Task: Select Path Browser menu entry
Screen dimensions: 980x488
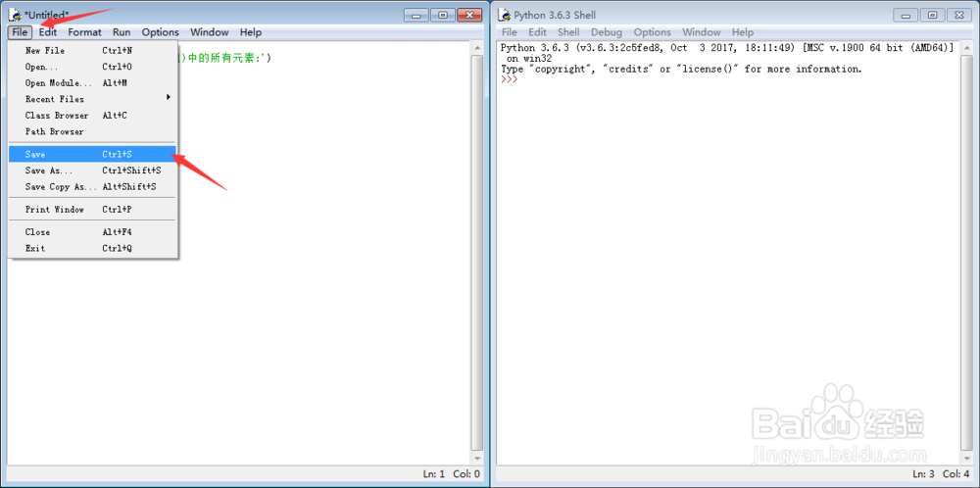Action: click(92, 132)
